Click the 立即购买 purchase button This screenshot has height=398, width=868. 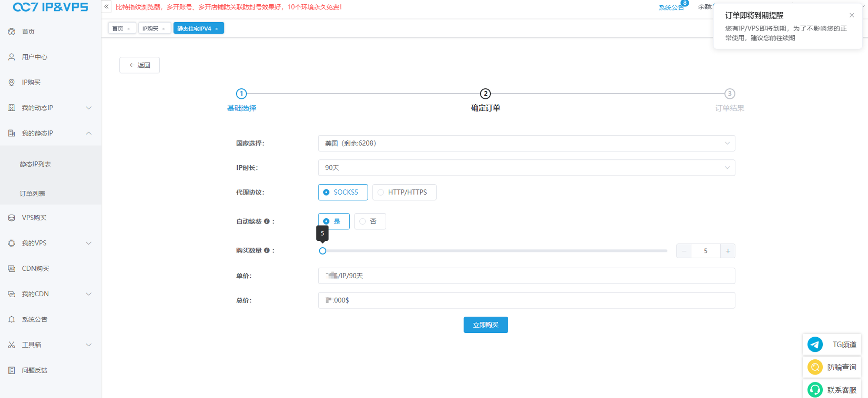(486, 325)
